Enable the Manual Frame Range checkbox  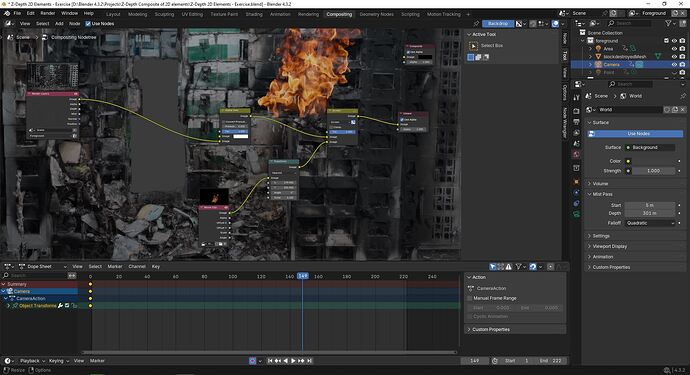470,298
